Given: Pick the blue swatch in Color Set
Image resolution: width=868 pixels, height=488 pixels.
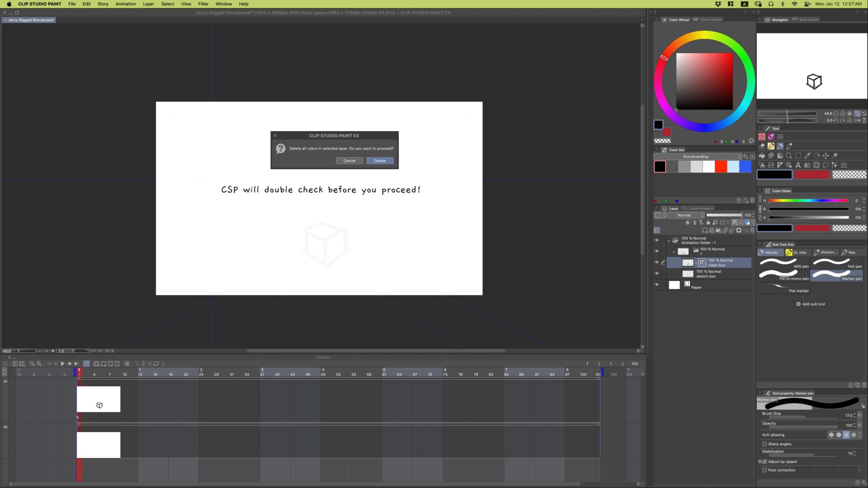Looking at the screenshot, I should click(745, 167).
